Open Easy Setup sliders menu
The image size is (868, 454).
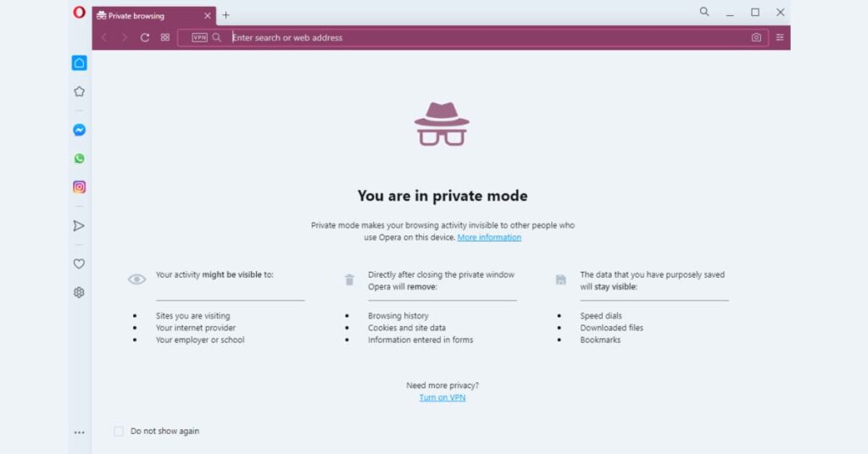[780, 37]
